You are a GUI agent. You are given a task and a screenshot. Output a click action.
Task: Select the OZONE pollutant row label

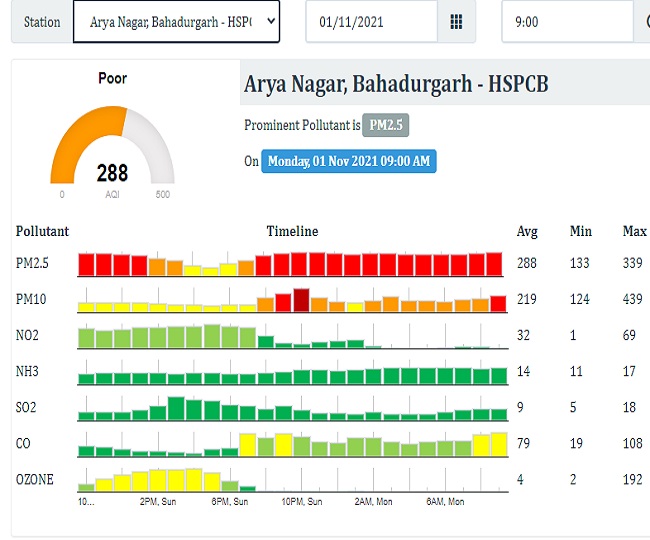point(35,479)
